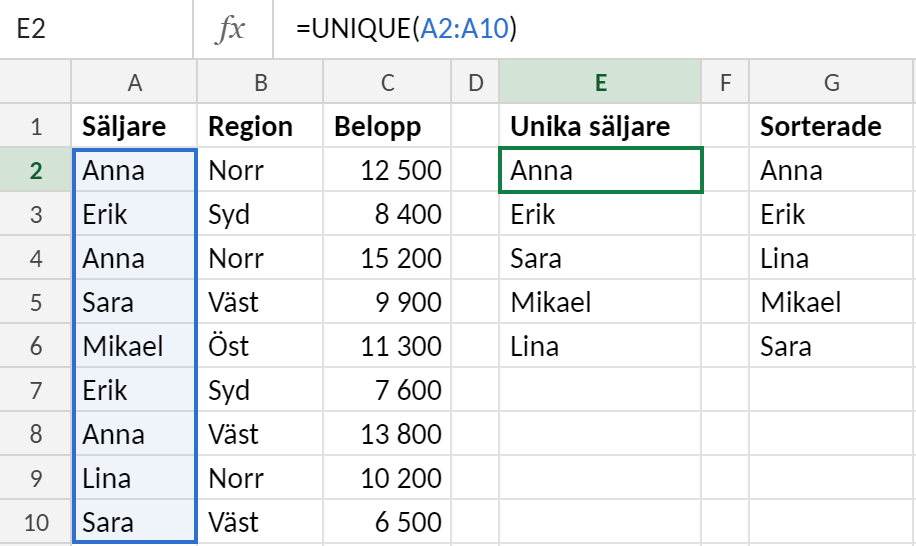Click Väst in row 5

point(261,302)
